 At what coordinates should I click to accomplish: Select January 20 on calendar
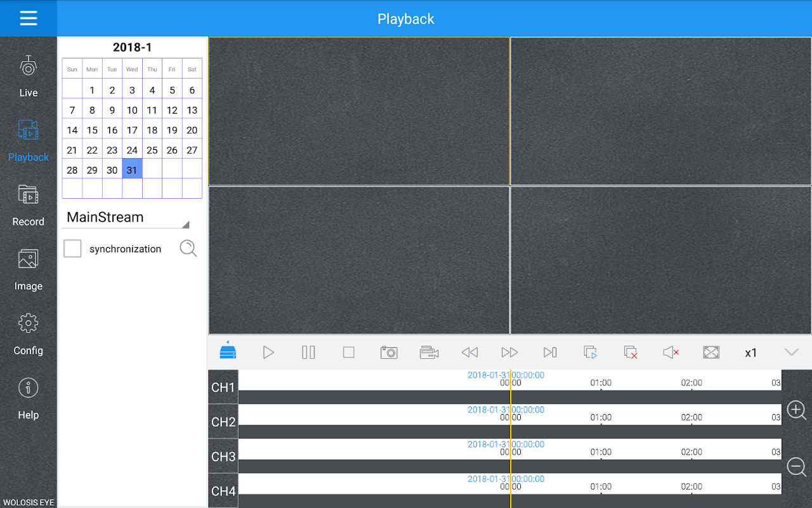point(192,130)
